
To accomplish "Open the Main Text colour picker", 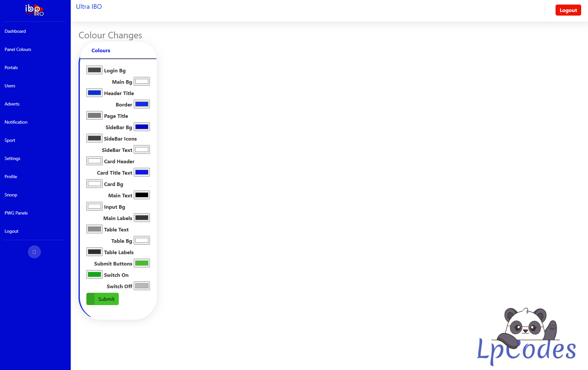I will tap(142, 195).
